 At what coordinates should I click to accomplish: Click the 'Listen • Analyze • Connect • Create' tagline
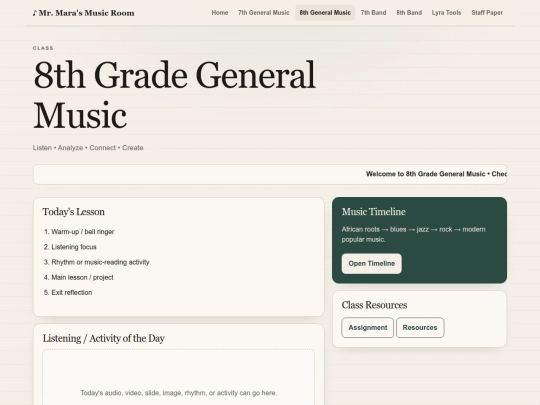tap(88, 148)
